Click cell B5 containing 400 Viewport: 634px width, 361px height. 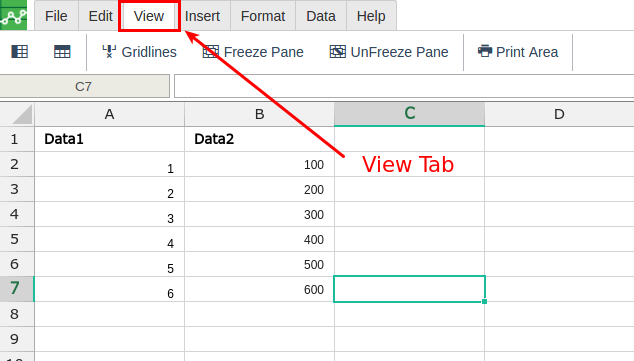[260, 239]
